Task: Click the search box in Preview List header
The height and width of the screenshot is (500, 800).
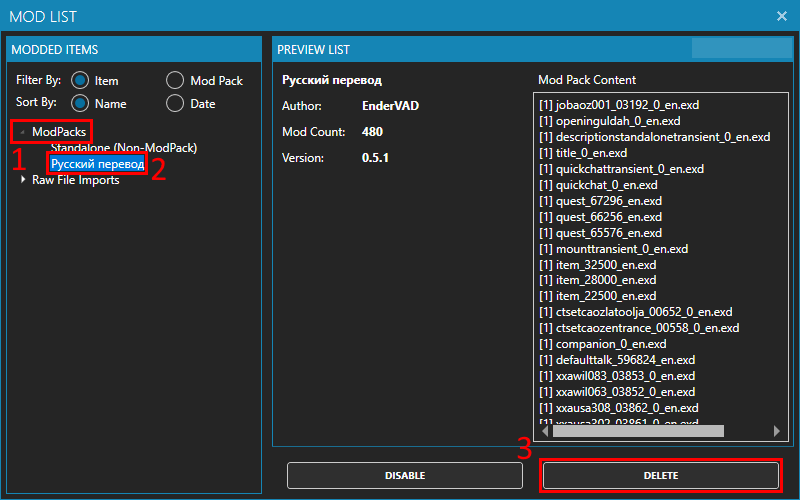Action: pos(741,48)
